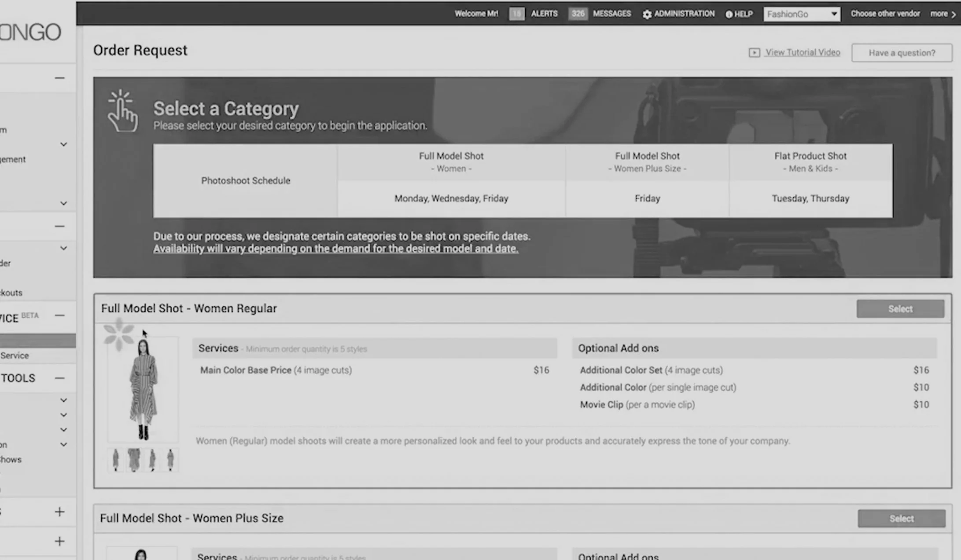This screenshot has width=961, height=560.
Task: Click the first small model thumbnail
Action: pos(116,460)
